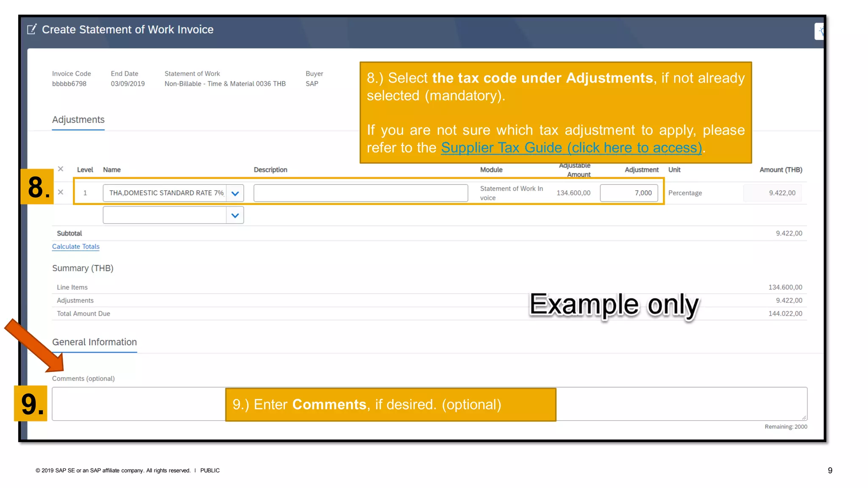Click the edit icon beside the invoice title
Image resolution: width=868 pixels, height=488 pixels.
click(x=32, y=29)
